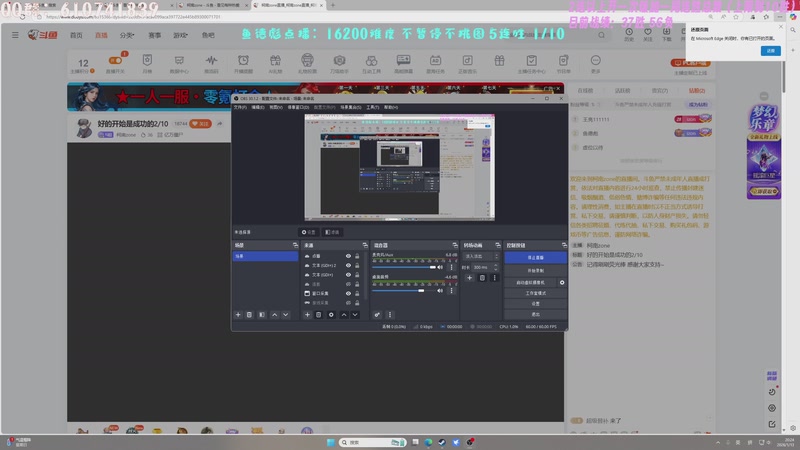Enable studio mode in OBS controls
This screenshot has height=450, width=800.
pyautogui.click(x=535, y=293)
